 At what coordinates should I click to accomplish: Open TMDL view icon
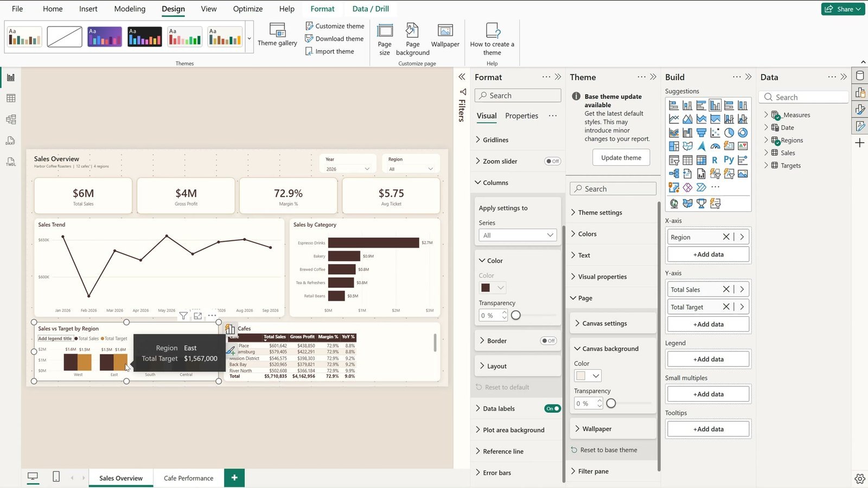point(11,162)
